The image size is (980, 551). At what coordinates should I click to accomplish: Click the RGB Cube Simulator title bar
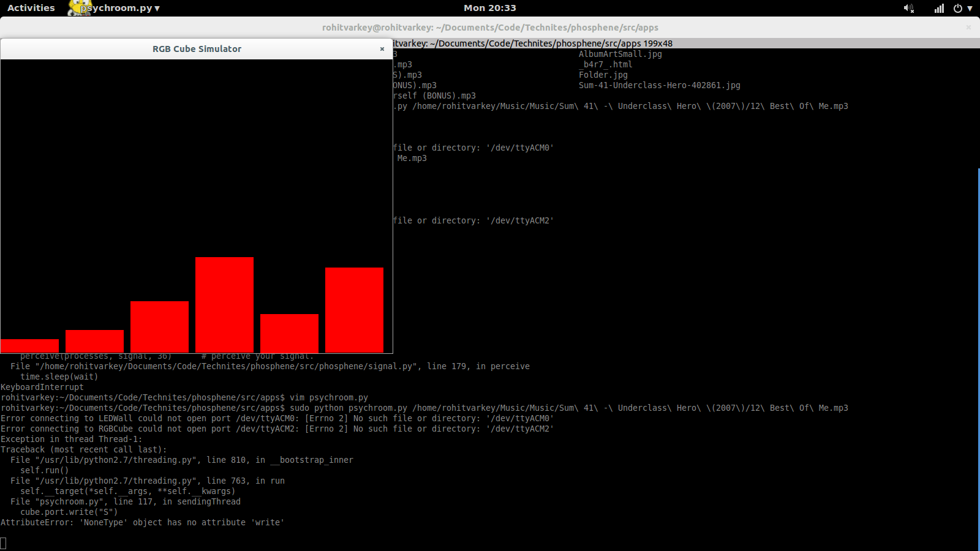197,49
